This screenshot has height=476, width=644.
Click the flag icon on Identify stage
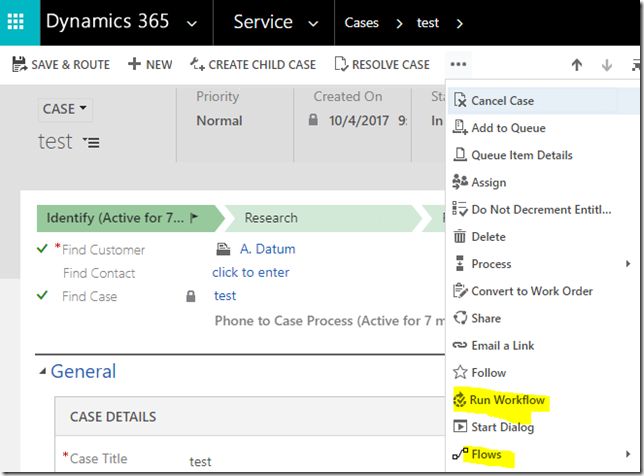click(194, 218)
